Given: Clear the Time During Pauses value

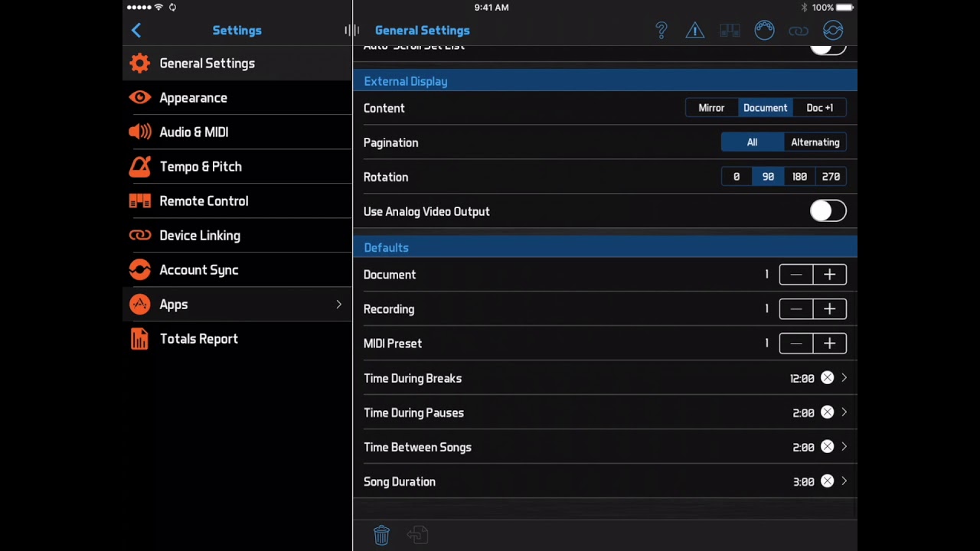Looking at the screenshot, I should [x=827, y=412].
